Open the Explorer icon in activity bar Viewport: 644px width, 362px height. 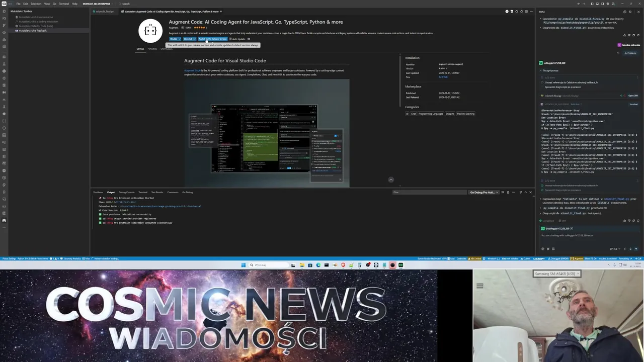click(4, 11)
